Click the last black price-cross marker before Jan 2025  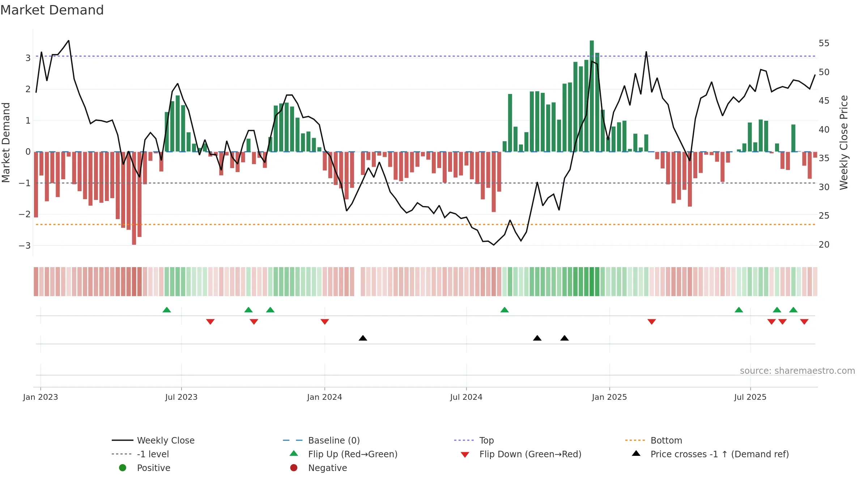coord(565,338)
